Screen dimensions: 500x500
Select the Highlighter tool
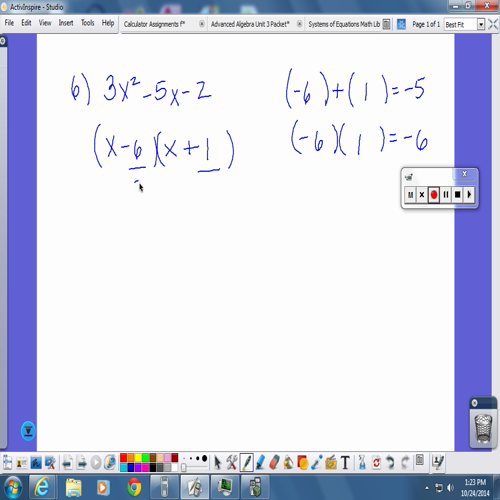[260, 463]
